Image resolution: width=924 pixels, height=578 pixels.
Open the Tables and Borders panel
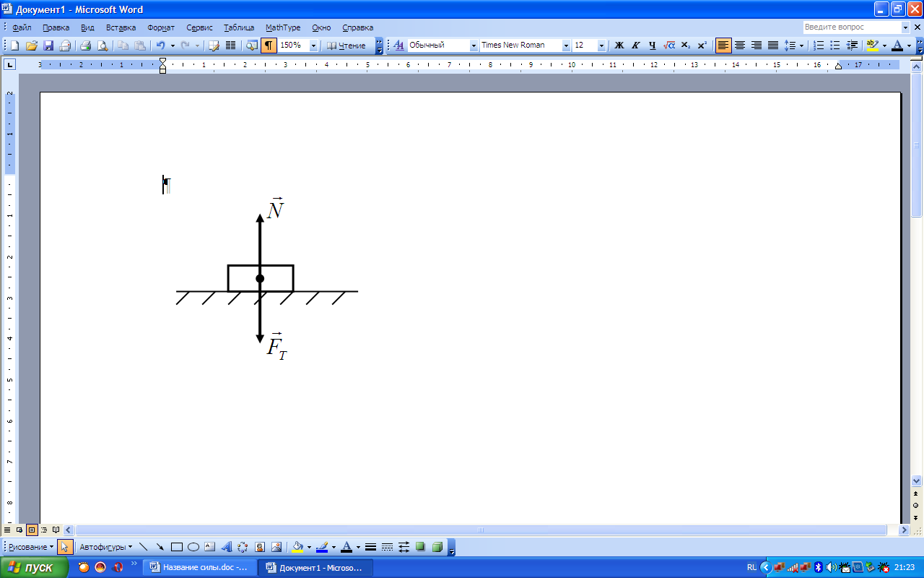[x=214, y=46]
